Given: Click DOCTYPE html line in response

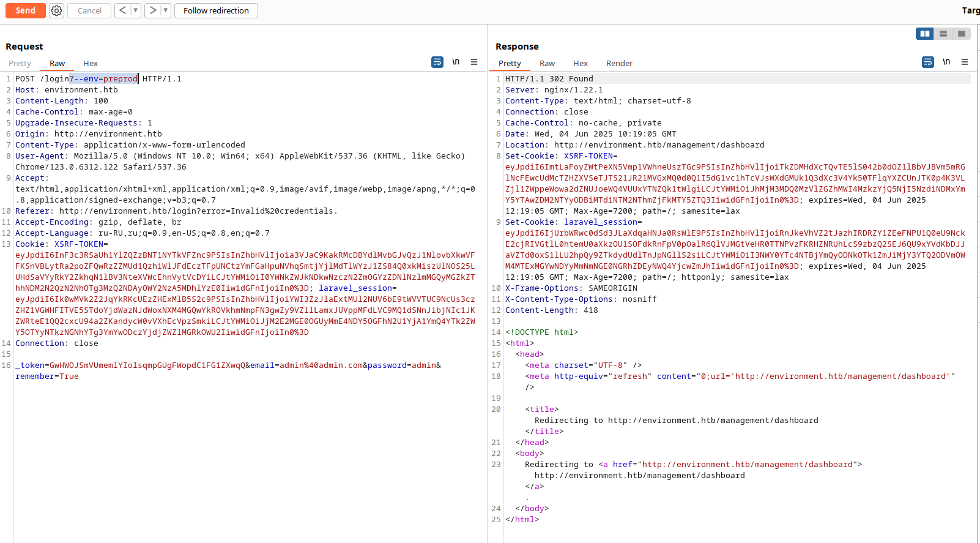Looking at the screenshot, I should 542,332.
